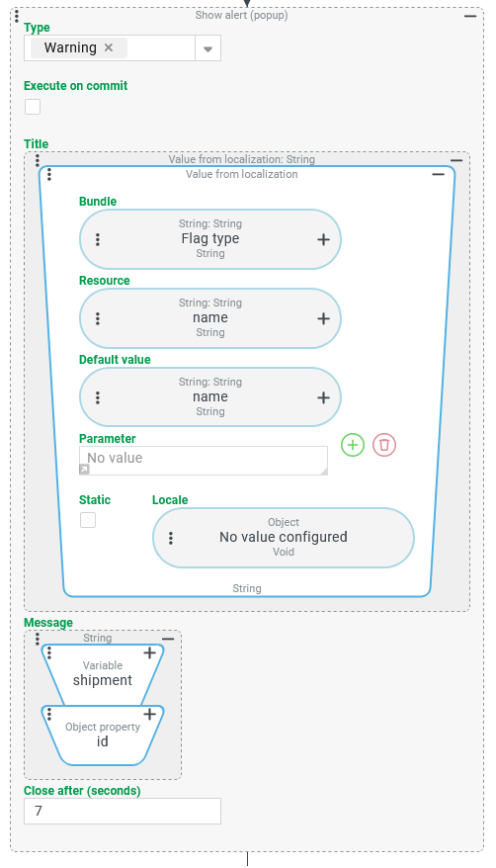Enable the Execute on commit checkbox
Screen dimensions: 496x868
click(33, 107)
